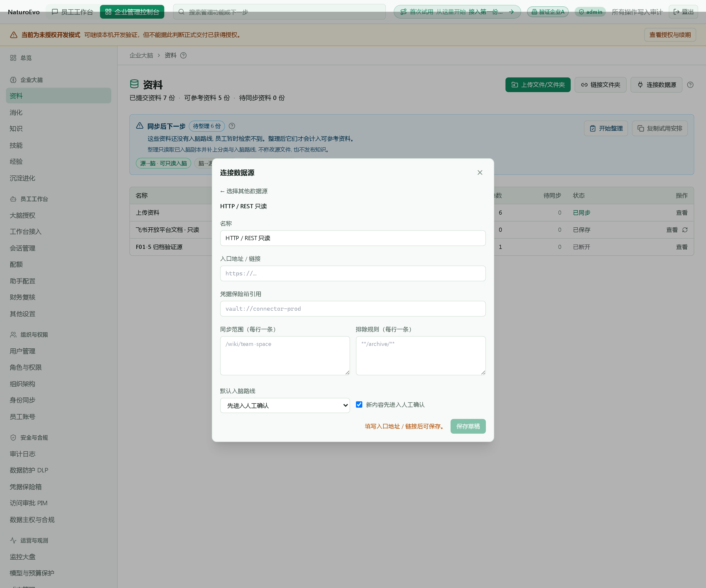Focus the 入口地址 / 链接 input field
Image resolution: width=706 pixels, height=588 pixels.
353,273
